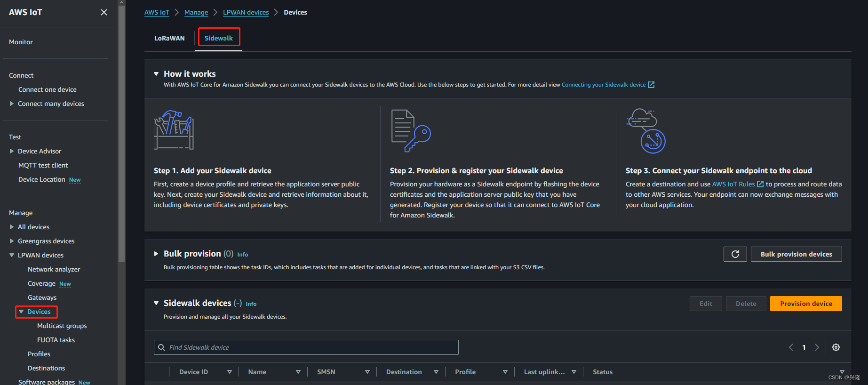Collapse the Sidewalk devices section
This screenshot has height=385, width=868.
[156, 303]
